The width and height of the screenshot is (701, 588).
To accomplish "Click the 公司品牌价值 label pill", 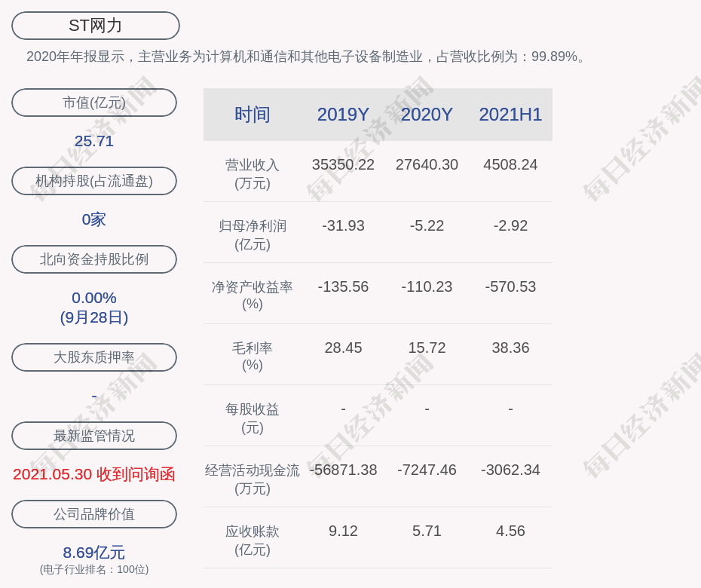I will click(x=94, y=514).
